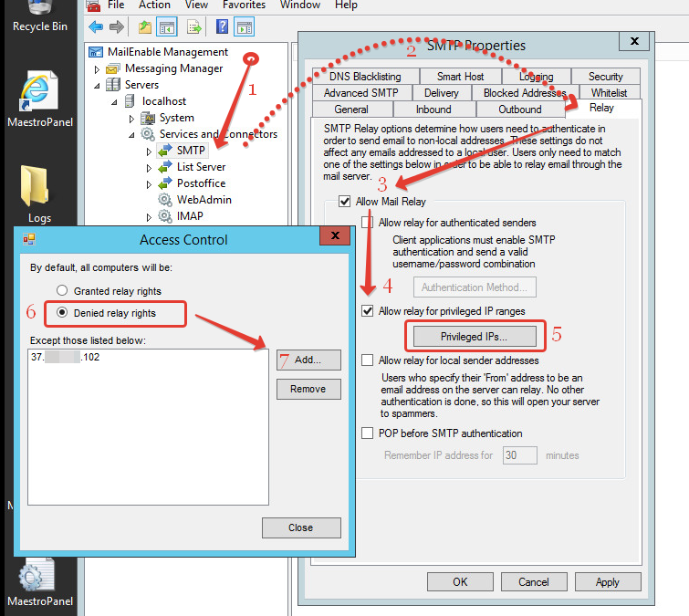Click the localhost server icon
The width and height of the screenshot is (689, 616).
point(130,101)
